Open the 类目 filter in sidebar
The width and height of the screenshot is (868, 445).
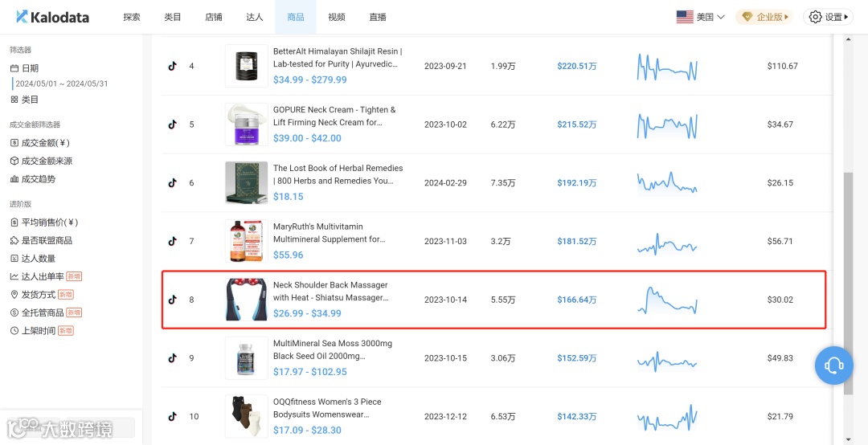tap(24, 100)
